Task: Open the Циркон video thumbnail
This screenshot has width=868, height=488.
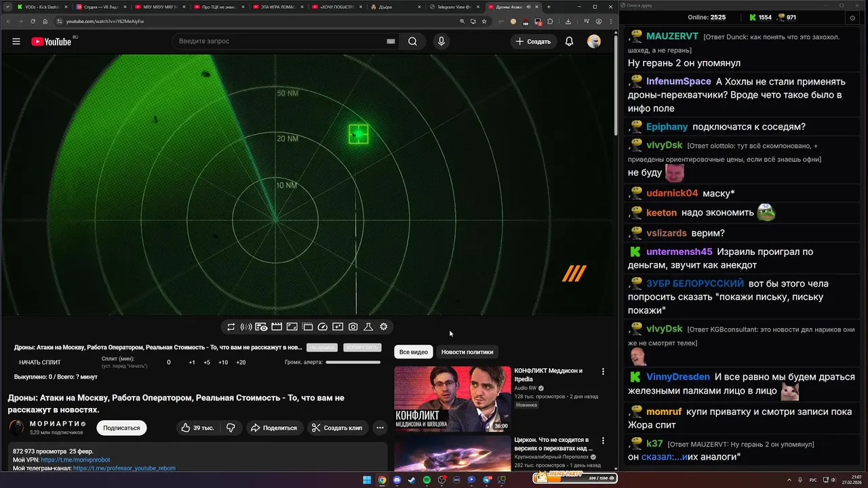Action: [x=452, y=453]
